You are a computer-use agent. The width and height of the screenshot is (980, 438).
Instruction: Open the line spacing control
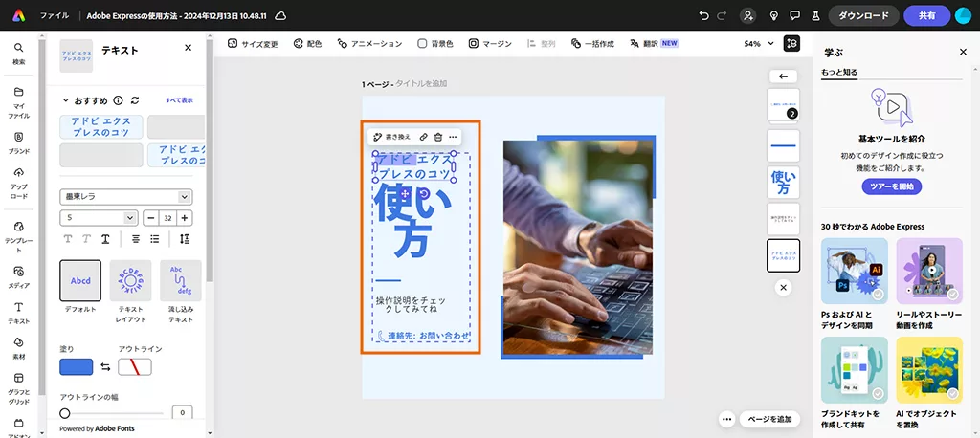(185, 239)
